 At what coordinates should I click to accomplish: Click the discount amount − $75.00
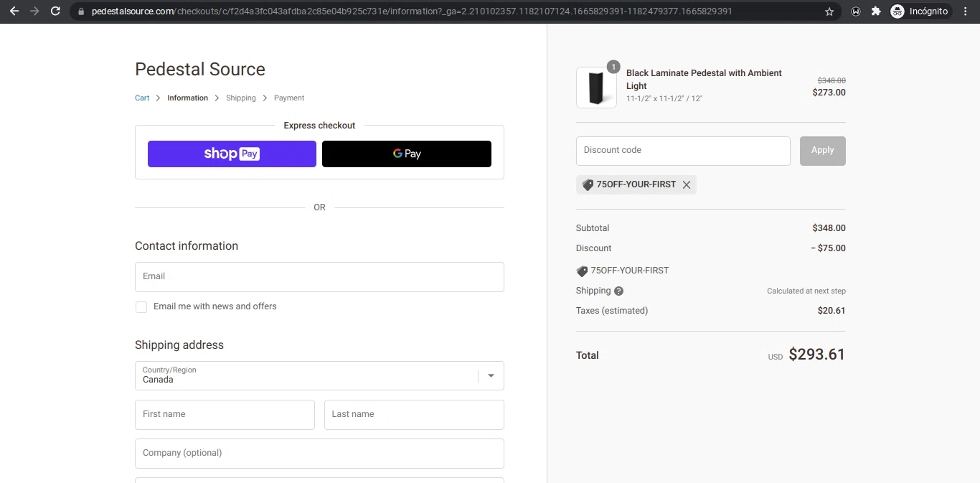coord(828,248)
